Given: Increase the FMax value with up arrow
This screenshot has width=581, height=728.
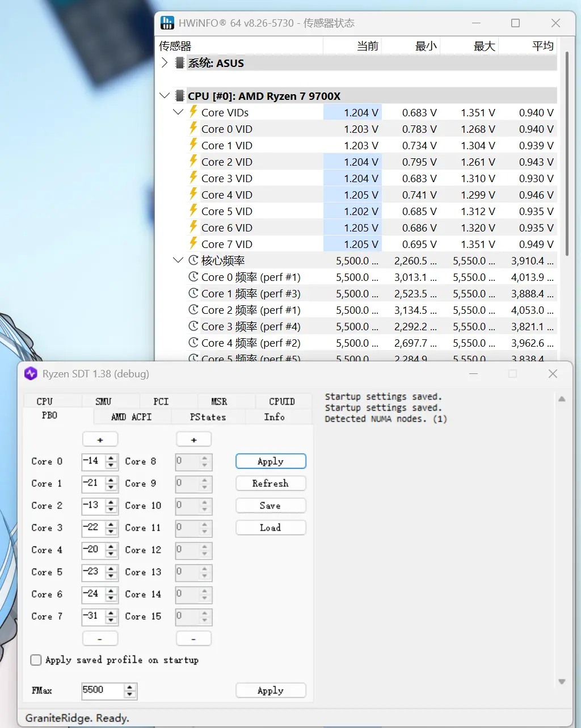Looking at the screenshot, I should (130, 687).
